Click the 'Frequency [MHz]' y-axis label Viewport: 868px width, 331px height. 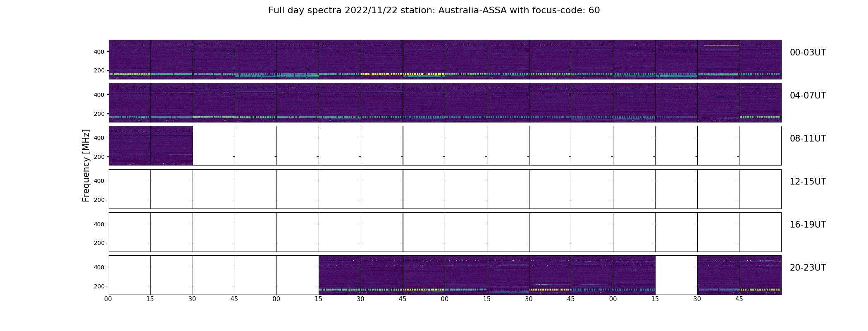[x=86, y=165]
